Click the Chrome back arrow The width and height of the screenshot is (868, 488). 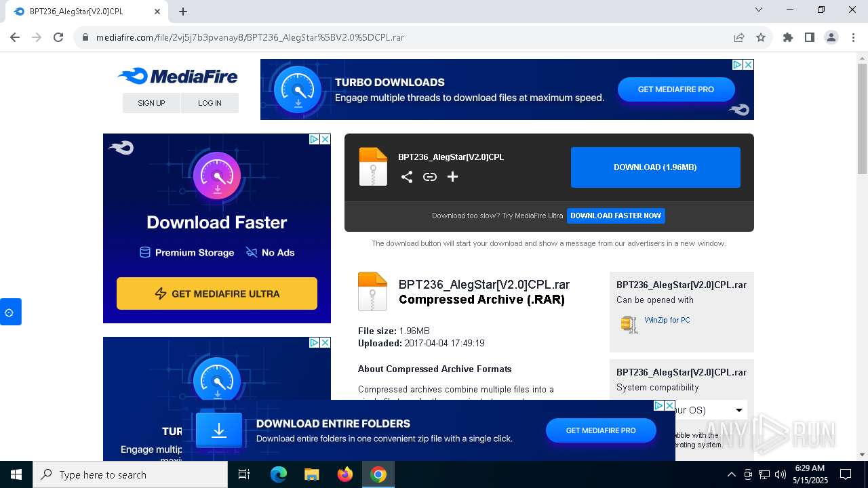pos(15,37)
